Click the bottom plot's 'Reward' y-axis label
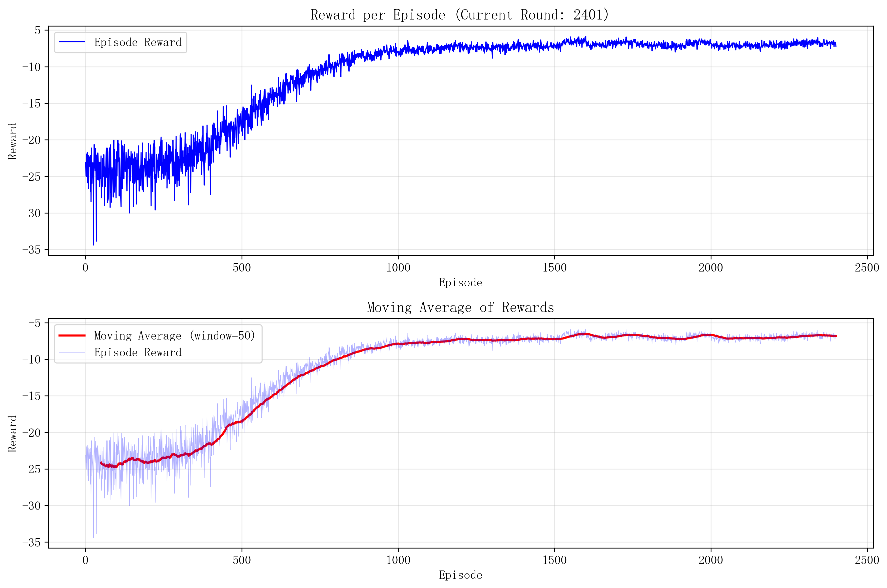Screen dimensions: 887x588 tap(13, 433)
